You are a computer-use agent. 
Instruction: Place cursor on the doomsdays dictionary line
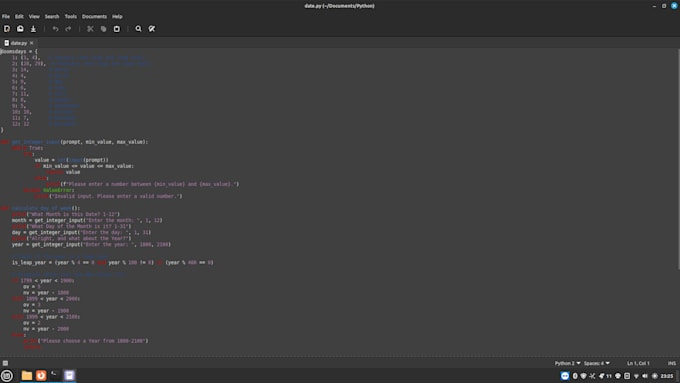[x=19, y=51]
